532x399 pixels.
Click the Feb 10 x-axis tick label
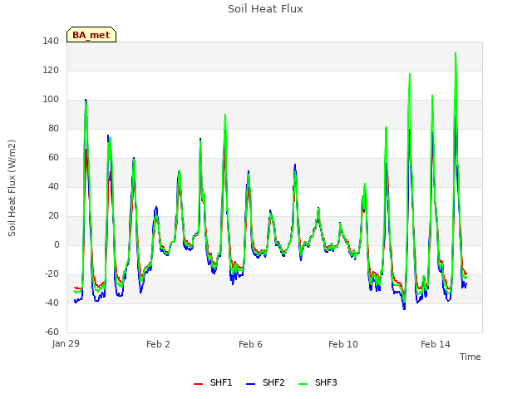pyautogui.click(x=343, y=344)
